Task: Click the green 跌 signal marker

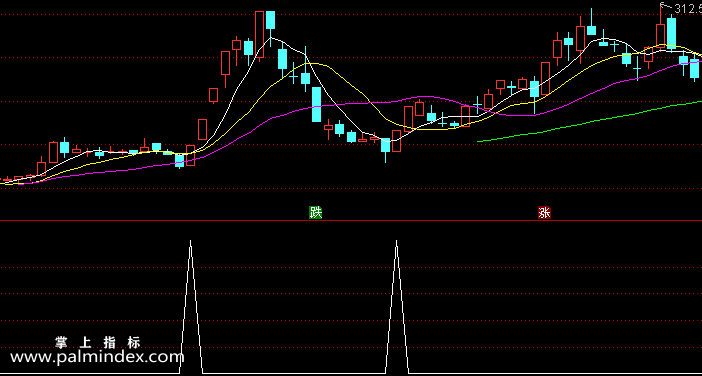Action: 316,213
